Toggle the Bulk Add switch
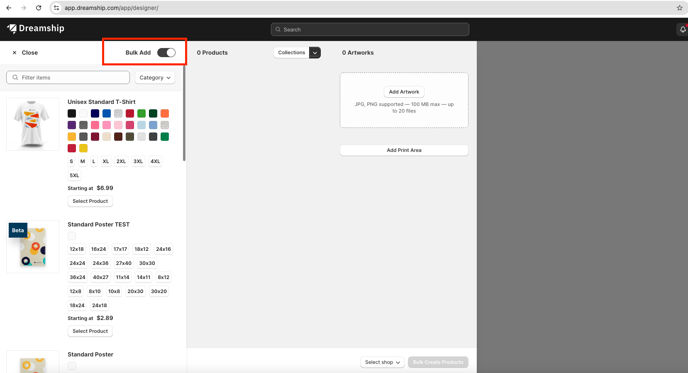The width and height of the screenshot is (688, 373). (166, 53)
